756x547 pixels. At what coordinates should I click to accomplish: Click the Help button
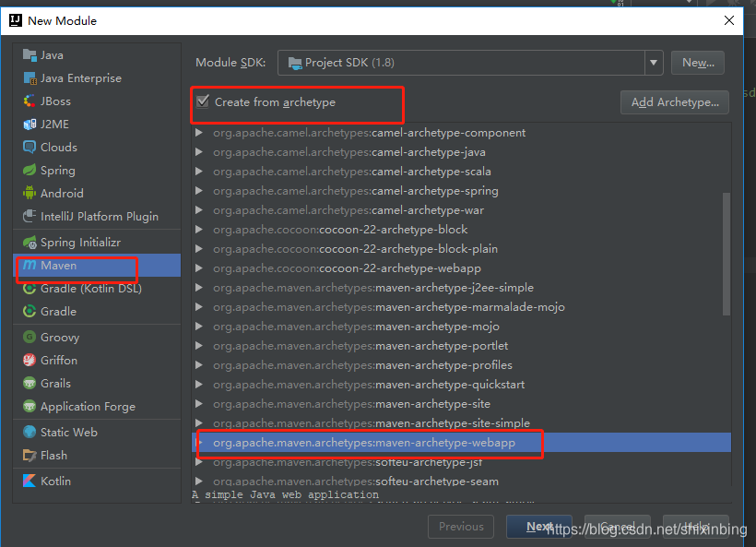696,527
